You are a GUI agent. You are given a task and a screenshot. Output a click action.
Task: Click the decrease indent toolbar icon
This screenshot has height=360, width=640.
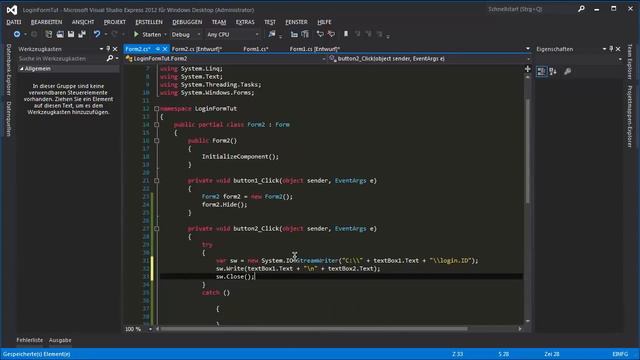click(x=294, y=34)
